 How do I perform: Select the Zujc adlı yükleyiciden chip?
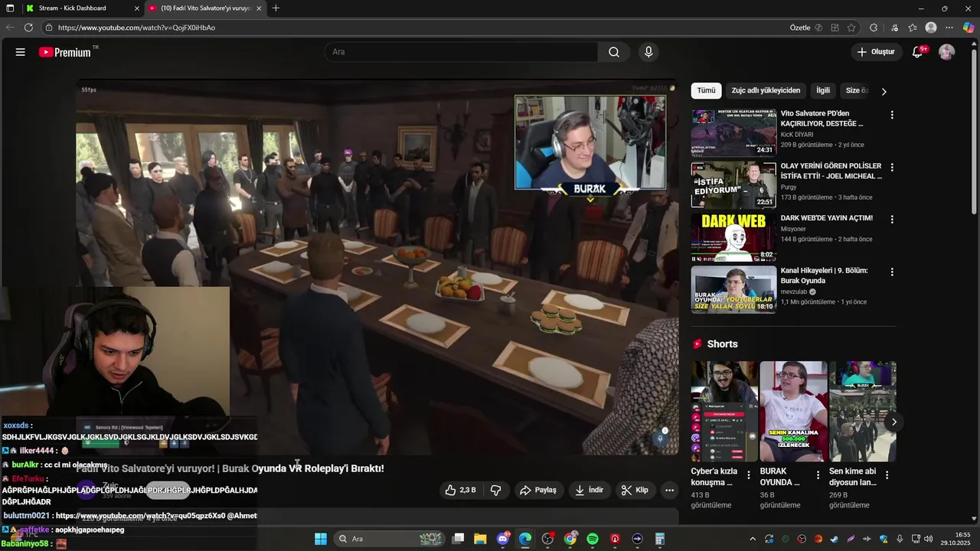coord(766,90)
